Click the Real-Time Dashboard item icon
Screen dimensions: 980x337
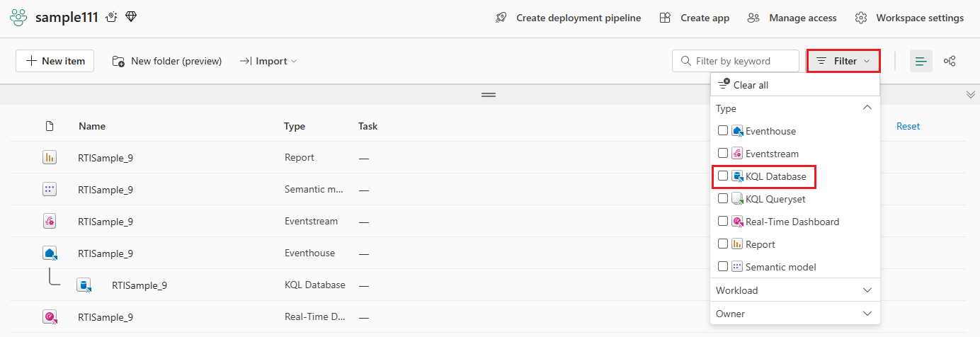[x=50, y=317]
